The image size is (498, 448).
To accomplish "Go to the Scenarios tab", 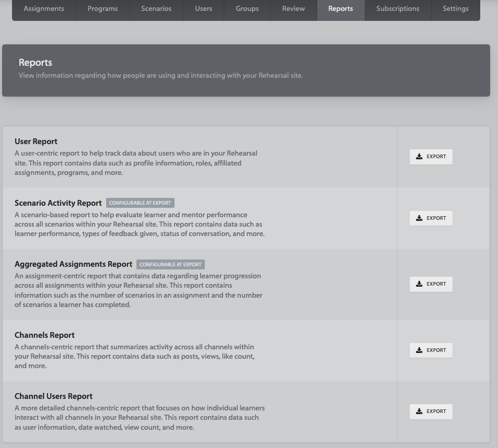I will [156, 9].
